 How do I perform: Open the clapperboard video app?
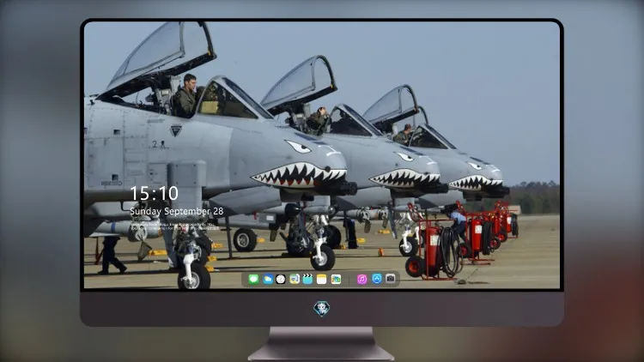click(x=307, y=279)
